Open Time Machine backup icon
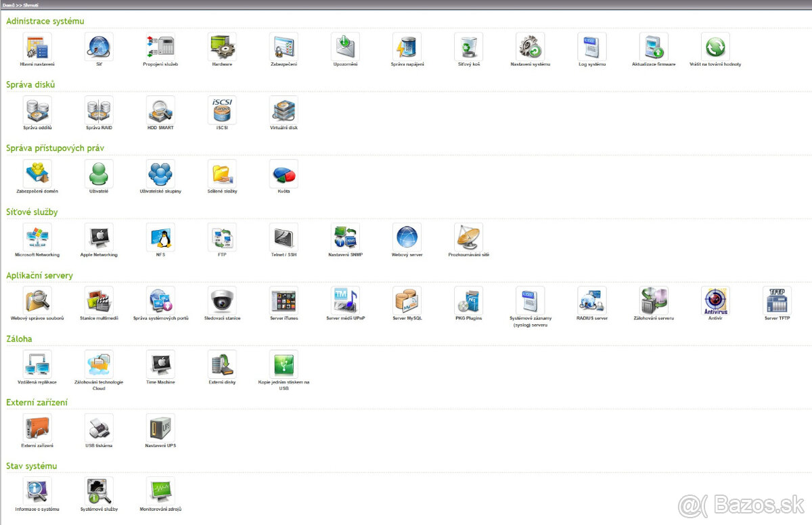The height and width of the screenshot is (525, 812). click(x=160, y=365)
